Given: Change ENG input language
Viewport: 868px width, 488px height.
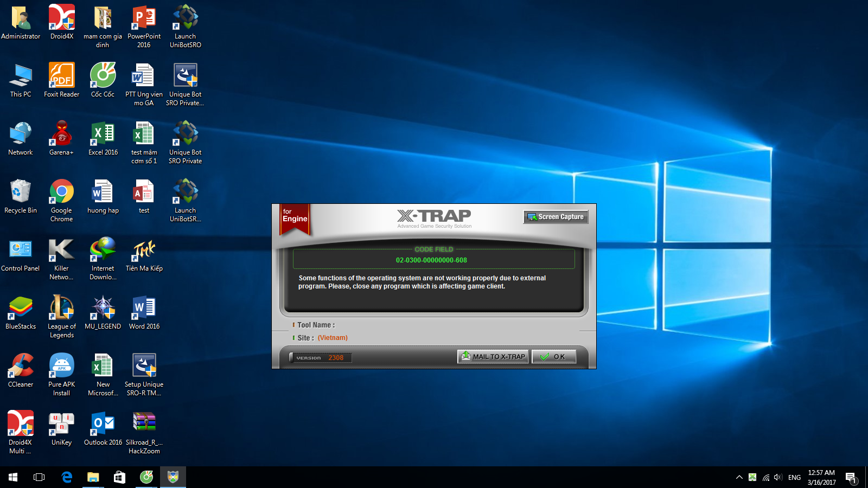Looking at the screenshot, I should pos(794,477).
